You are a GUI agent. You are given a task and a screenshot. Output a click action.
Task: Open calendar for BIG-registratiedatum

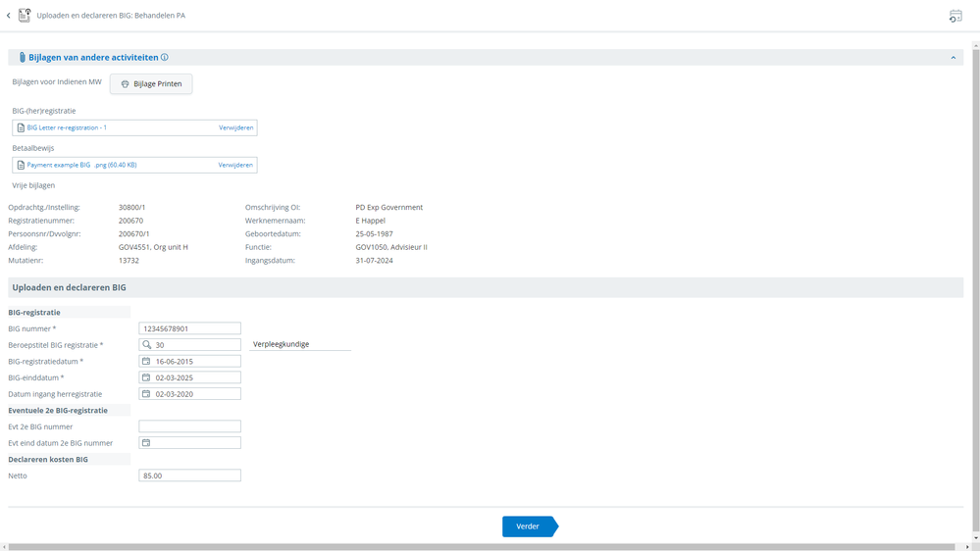(146, 361)
